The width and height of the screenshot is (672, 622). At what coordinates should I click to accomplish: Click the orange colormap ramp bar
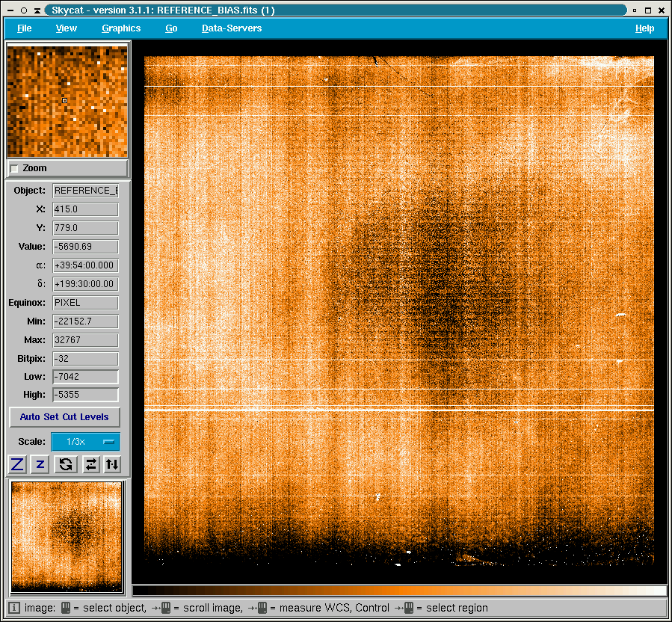pyautogui.click(x=399, y=591)
